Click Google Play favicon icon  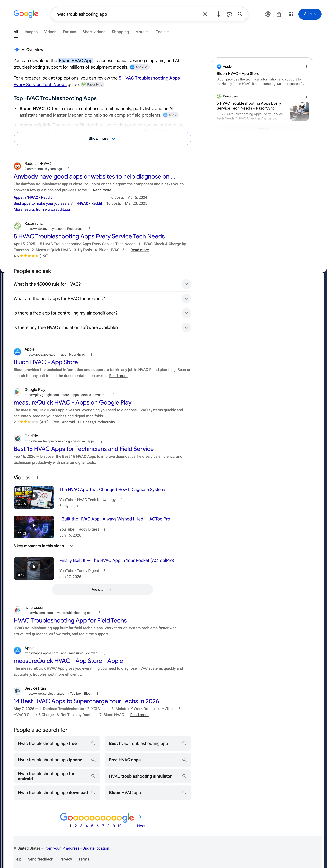(x=18, y=392)
